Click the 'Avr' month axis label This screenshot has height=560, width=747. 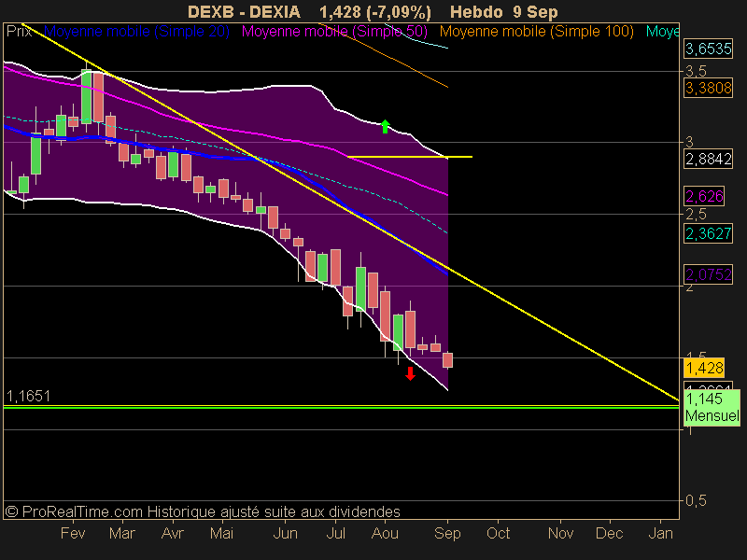pyautogui.click(x=172, y=533)
